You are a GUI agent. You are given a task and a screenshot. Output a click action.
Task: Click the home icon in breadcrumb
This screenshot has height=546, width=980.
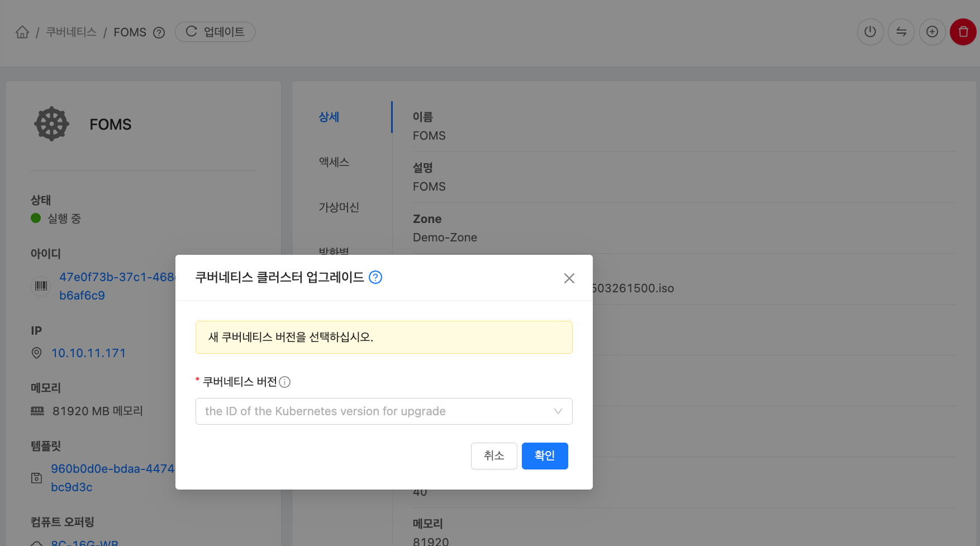pyautogui.click(x=22, y=32)
